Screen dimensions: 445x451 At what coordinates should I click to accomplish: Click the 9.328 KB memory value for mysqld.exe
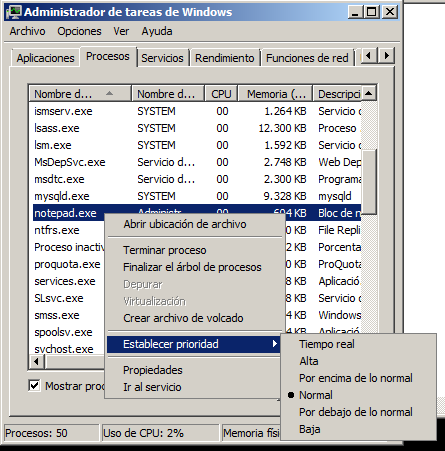[285, 196]
